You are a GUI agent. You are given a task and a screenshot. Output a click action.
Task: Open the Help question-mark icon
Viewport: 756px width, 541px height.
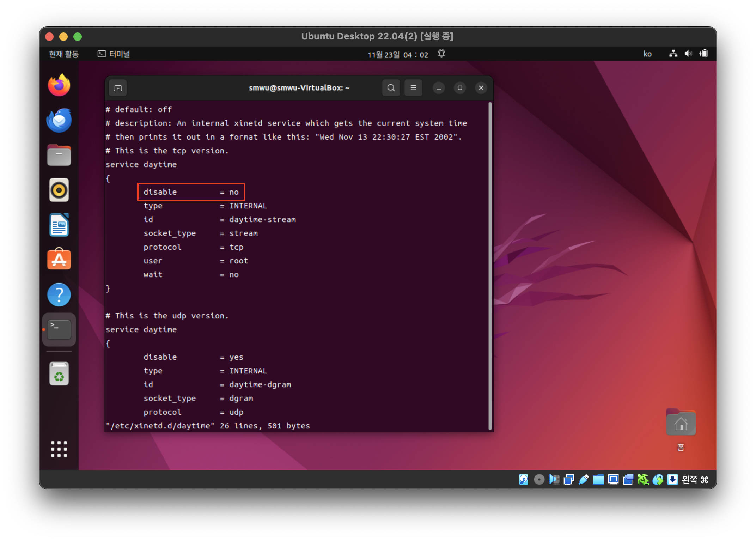click(x=59, y=294)
